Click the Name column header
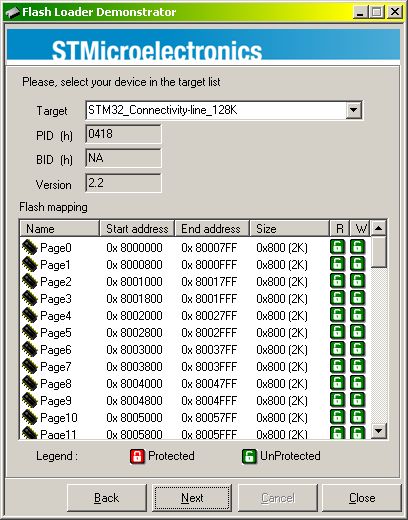408x520 pixels. (60, 229)
